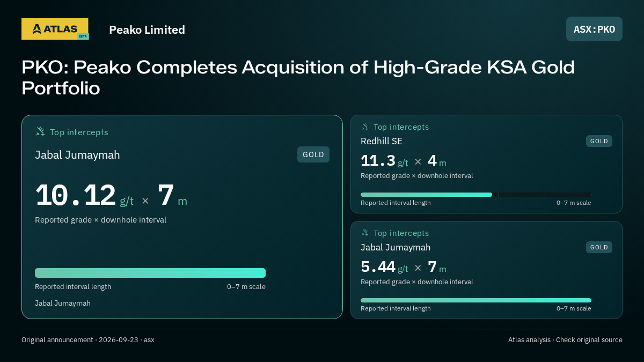Click the Atlas analysis Check original source text
The height and width of the screenshot is (362, 644).
click(x=565, y=340)
